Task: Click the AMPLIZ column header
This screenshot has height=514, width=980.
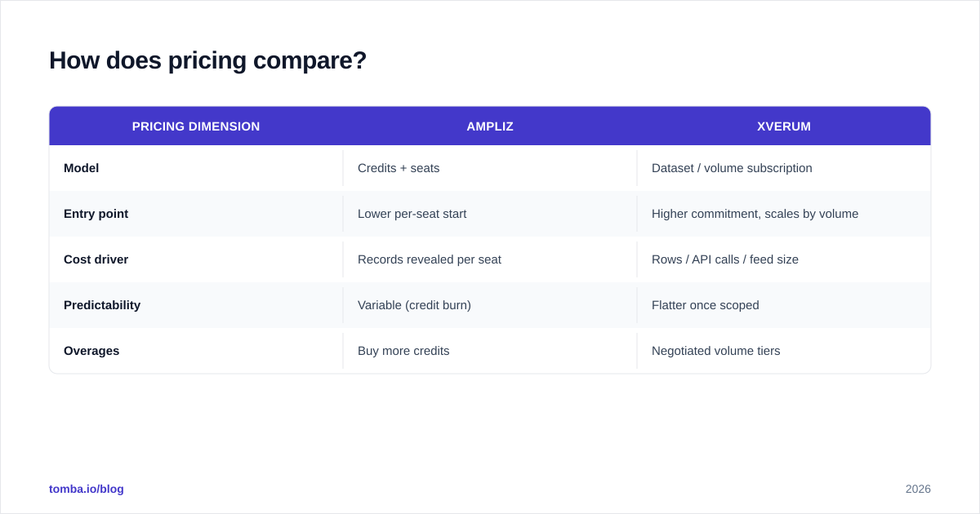Action: pos(490,126)
